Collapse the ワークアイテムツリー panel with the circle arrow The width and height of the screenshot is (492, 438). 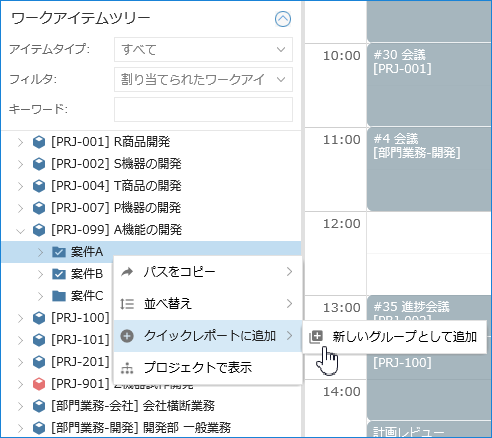[283, 19]
